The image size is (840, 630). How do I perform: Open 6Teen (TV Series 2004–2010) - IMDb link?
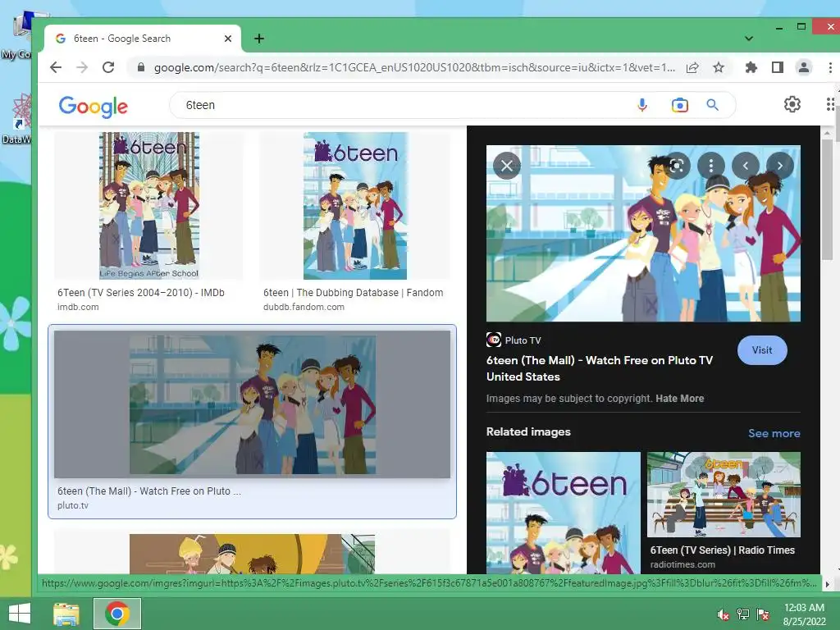(141, 293)
